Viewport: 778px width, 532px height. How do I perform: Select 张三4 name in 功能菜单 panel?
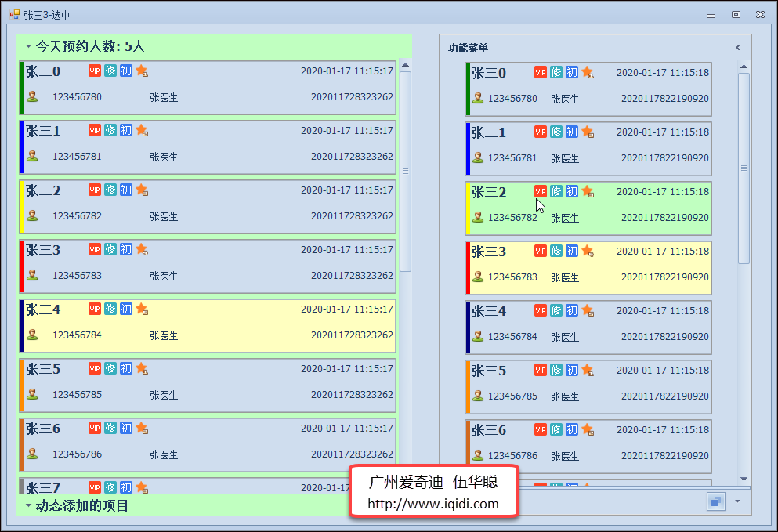pos(489,311)
